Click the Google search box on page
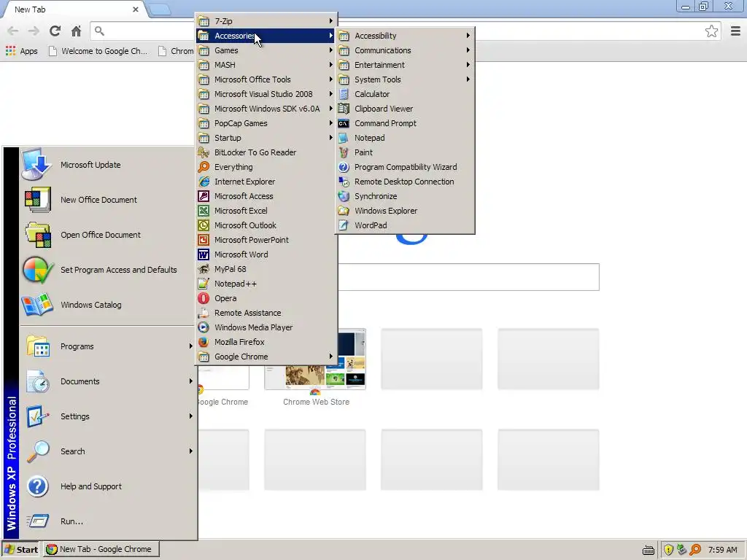The image size is (747, 560). coord(468,277)
